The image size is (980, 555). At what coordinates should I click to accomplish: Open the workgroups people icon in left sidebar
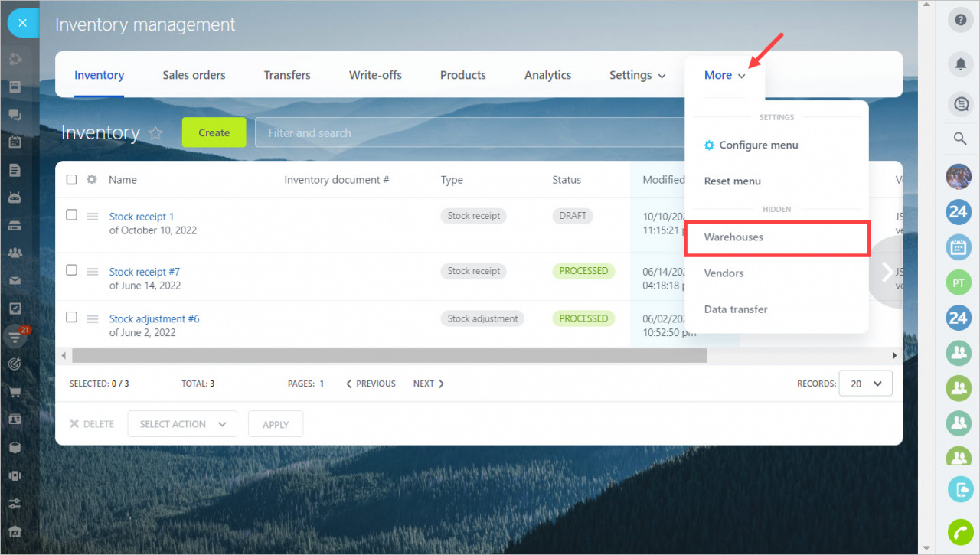click(x=15, y=253)
